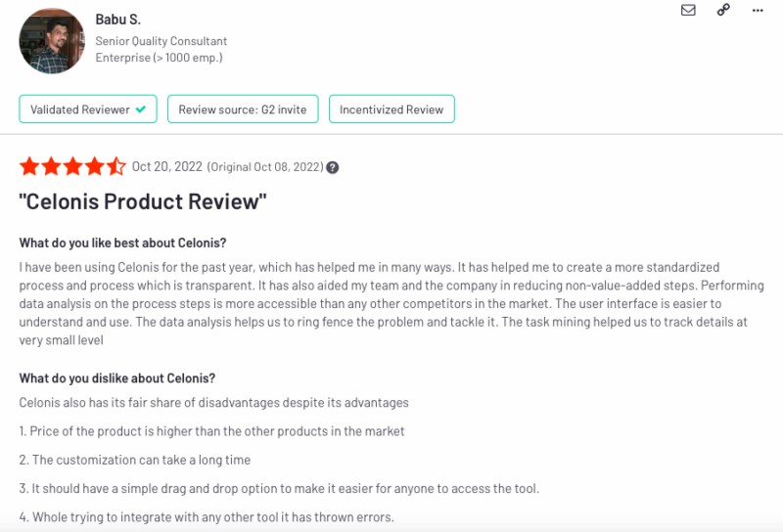The height and width of the screenshot is (532, 783).
Task: Click the half-filled fifth star
Action: coord(115,166)
